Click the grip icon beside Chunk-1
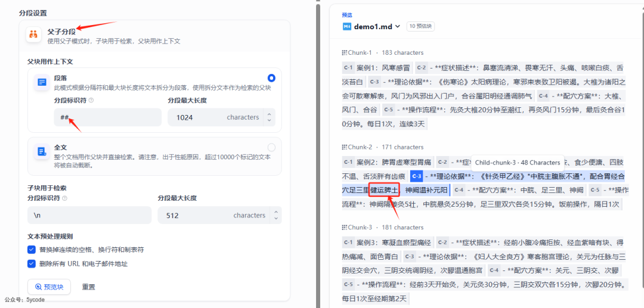The height and width of the screenshot is (308, 644). click(x=344, y=52)
